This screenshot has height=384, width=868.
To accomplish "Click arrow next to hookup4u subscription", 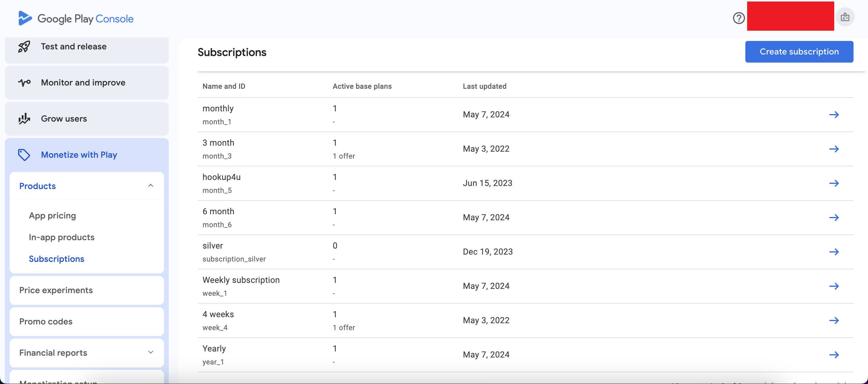I will [x=834, y=183].
